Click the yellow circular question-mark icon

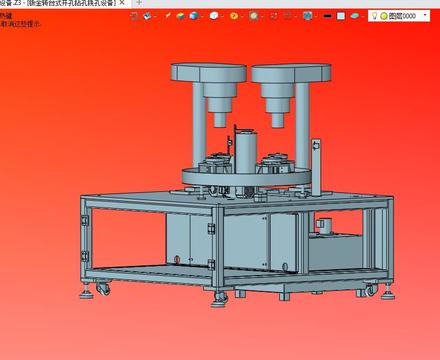[234, 16]
